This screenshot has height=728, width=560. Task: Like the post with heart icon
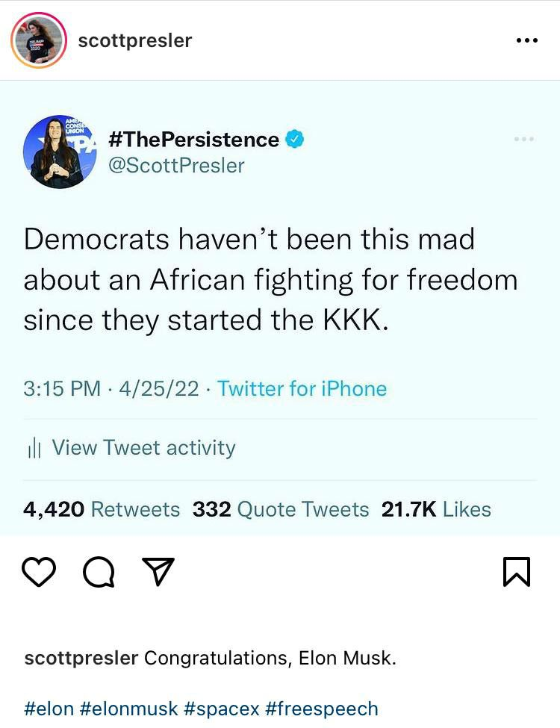pos(40,573)
